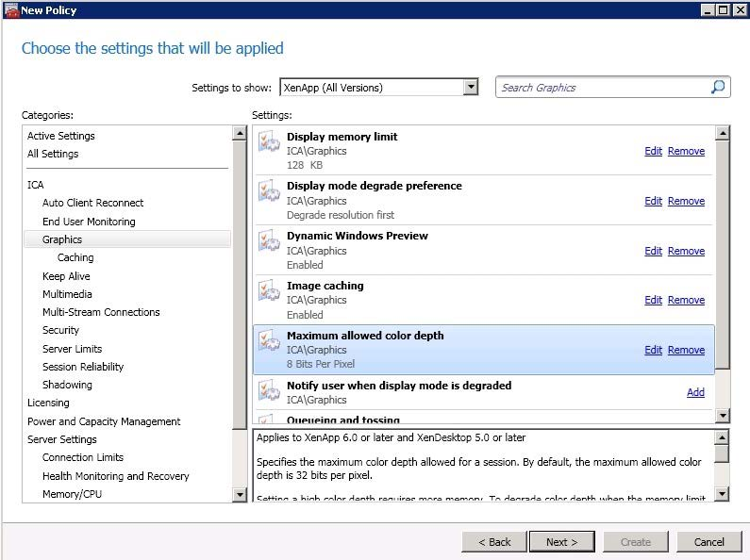The height and width of the screenshot is (560, 750).
Task: Remove the Image caching setting
Action: point(686,300)
